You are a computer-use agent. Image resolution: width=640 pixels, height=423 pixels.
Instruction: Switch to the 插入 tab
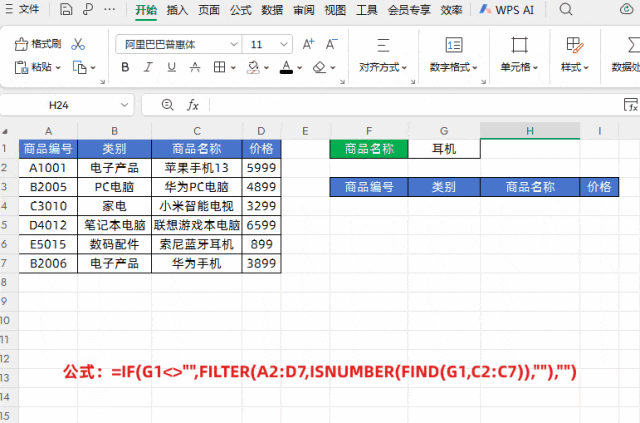click(x=178, y=10)
